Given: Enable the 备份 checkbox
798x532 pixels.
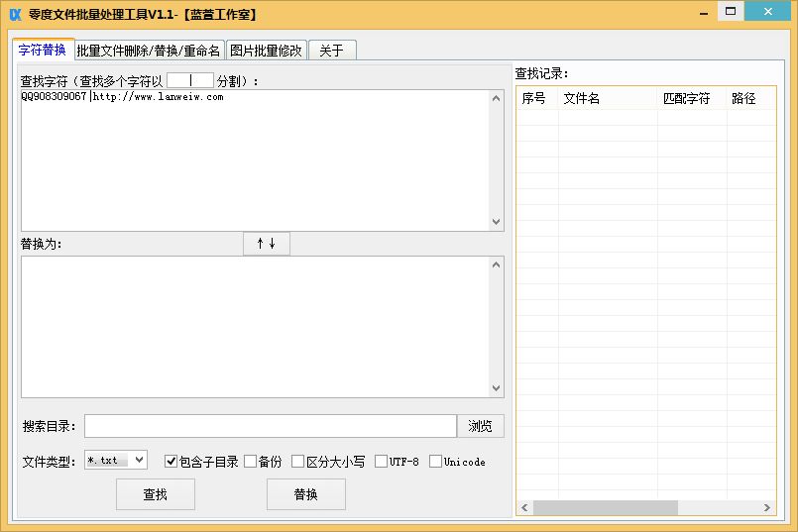Looking at the screenshot, I should point(251,462).
